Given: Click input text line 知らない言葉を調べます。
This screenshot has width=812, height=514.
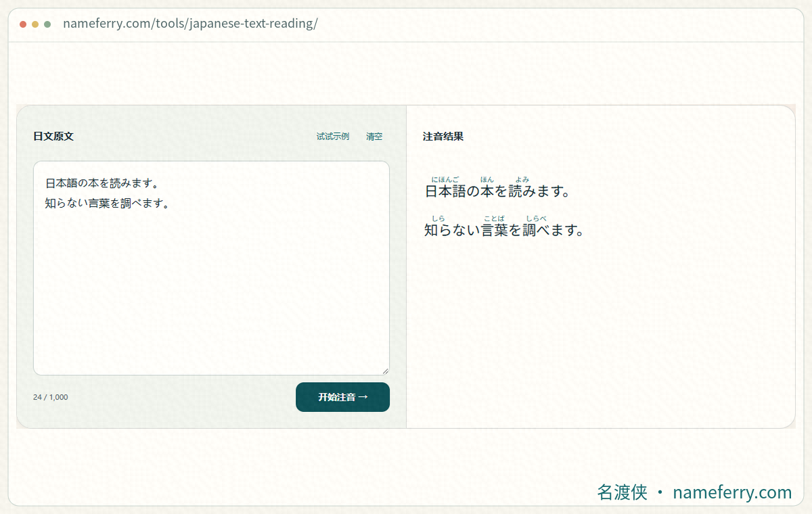Looking at the screenshot, I should click(107, 203).
